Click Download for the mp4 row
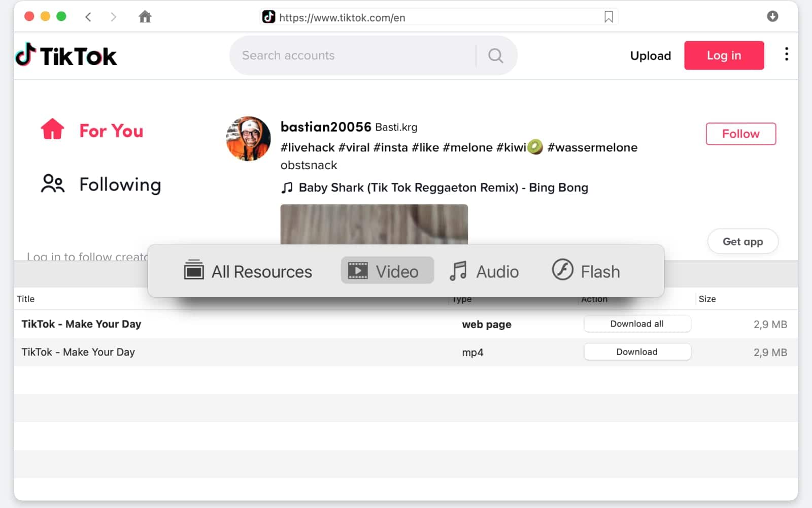 (637, 352)
